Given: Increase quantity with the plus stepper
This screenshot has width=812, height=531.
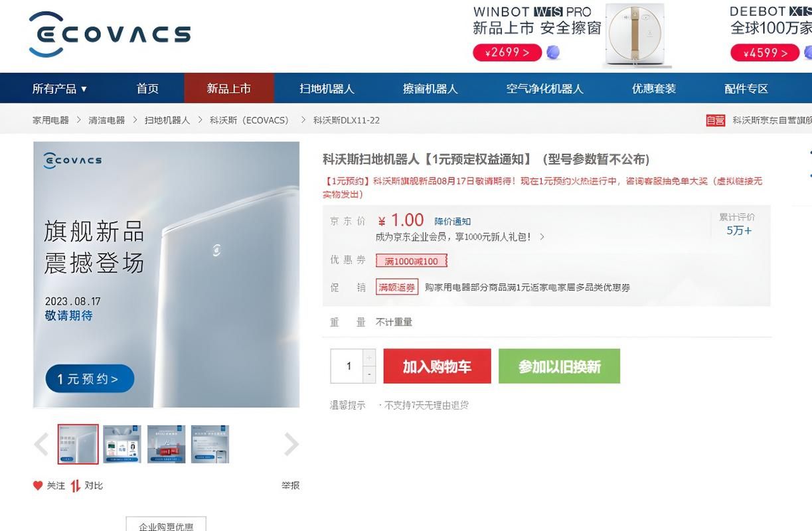Looking at the screenshot, I should 369,358.
